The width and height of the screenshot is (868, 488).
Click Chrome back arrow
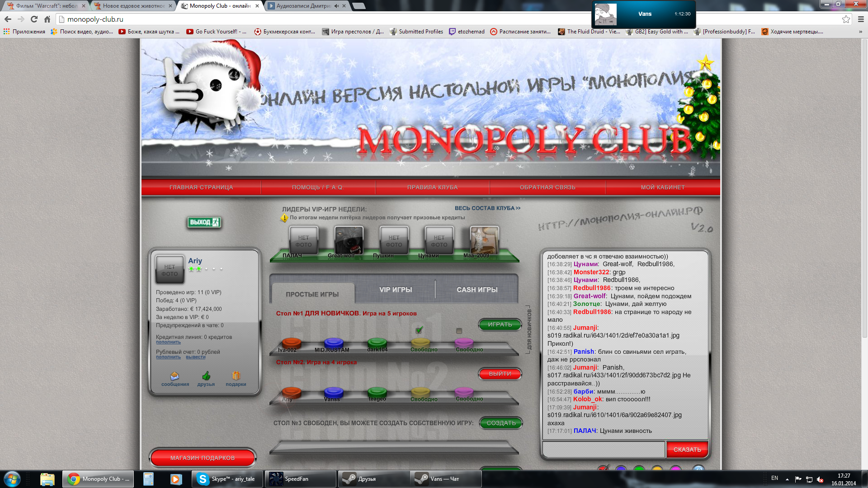click(8, 19)
